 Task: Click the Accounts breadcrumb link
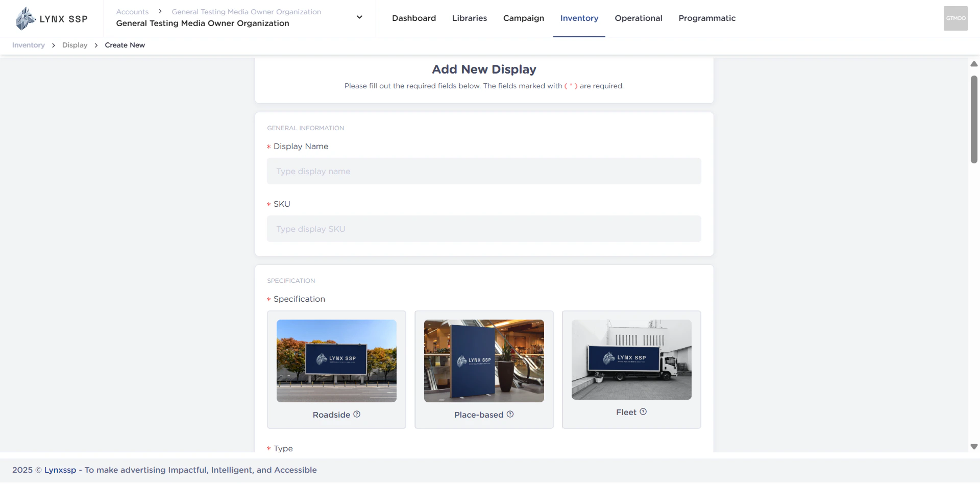132,12
